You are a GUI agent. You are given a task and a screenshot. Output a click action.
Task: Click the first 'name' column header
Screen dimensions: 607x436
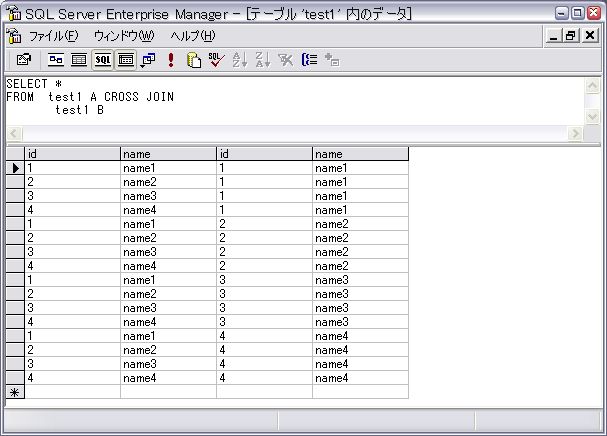[168, 154]
